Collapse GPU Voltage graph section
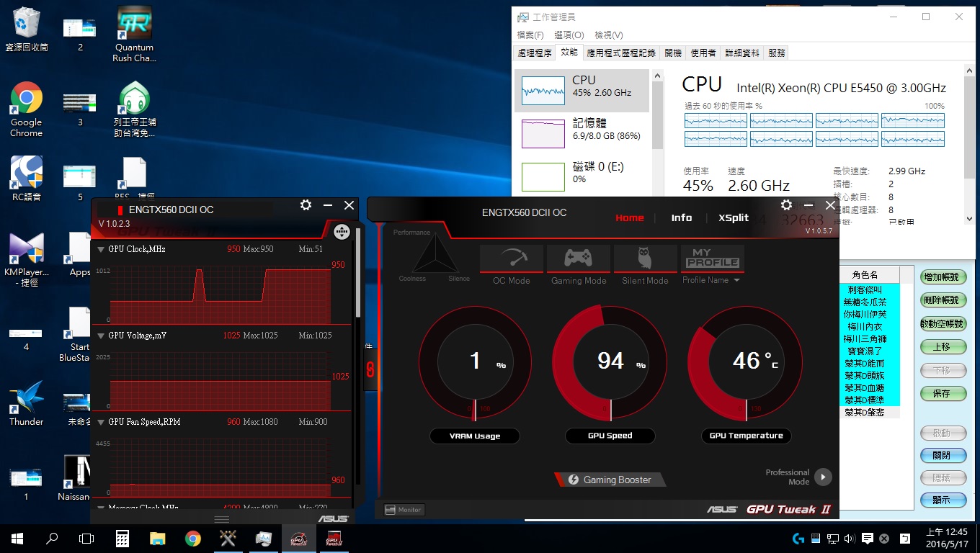This screenshot has width=980, height=553. click(101, 336)
